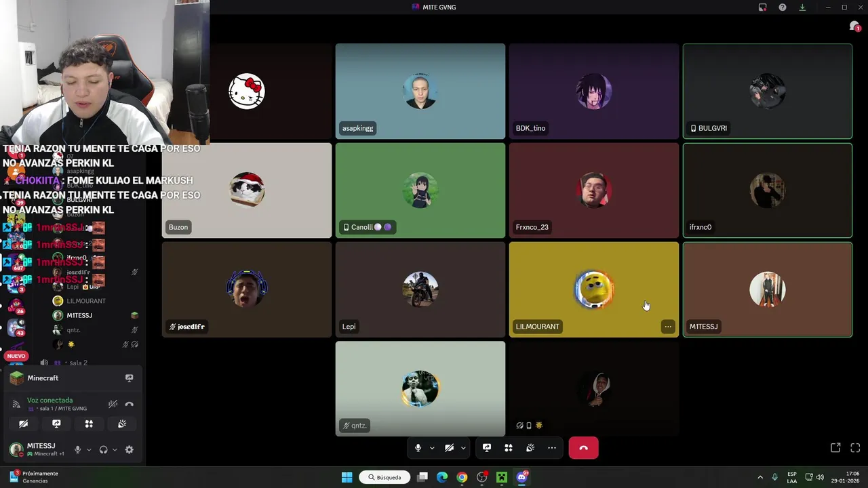Open the Help question mark icon
Screen dimensions: 868x488
click(783, 7)
